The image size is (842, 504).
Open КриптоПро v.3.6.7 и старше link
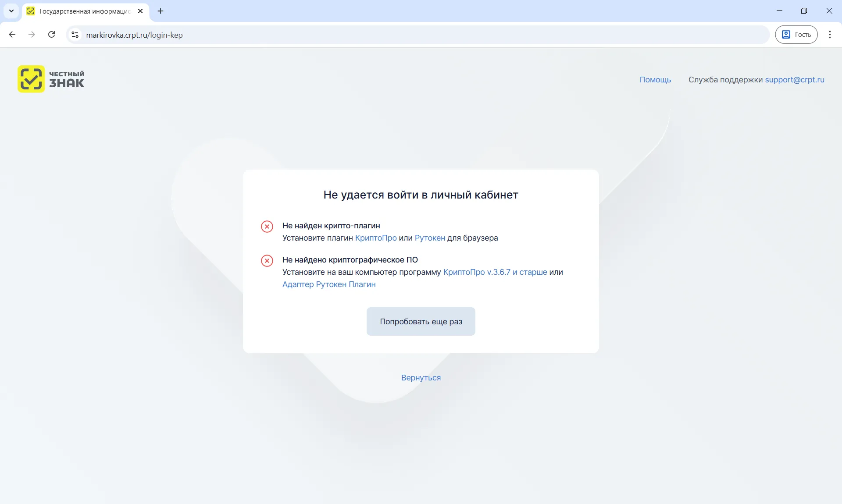495,272
